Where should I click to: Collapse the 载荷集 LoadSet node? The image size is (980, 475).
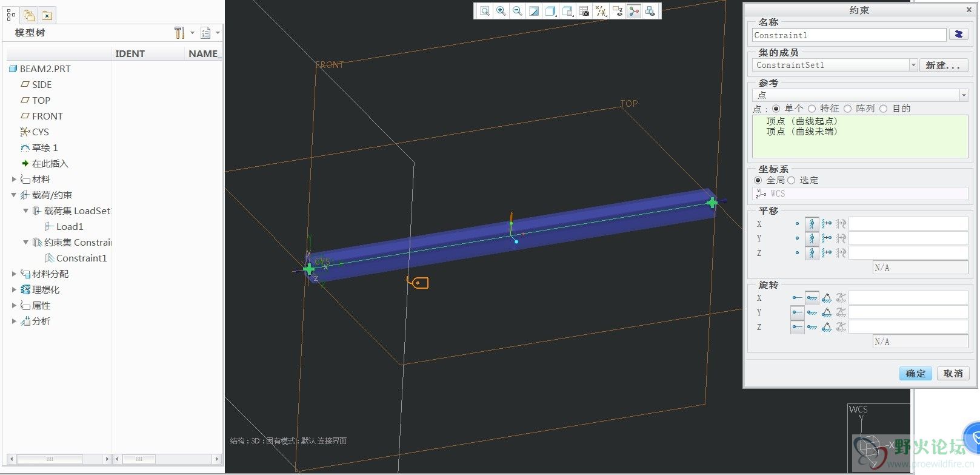point(26,211)
